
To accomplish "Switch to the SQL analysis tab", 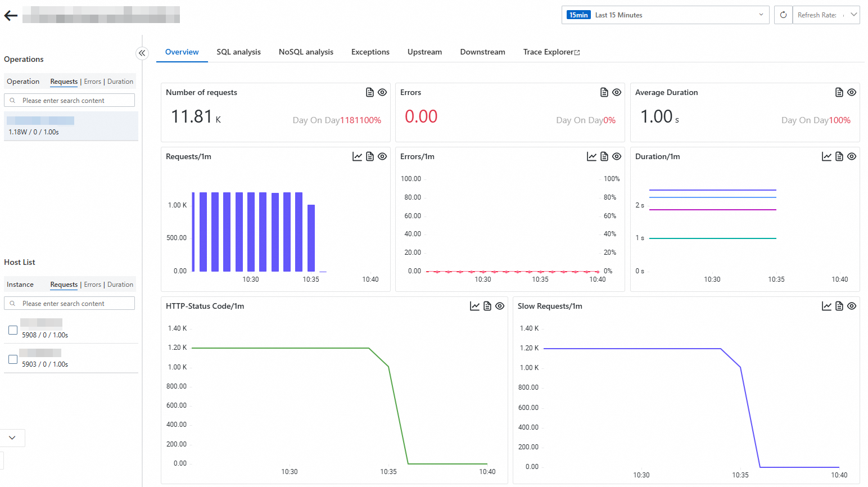I will [239, 52].
